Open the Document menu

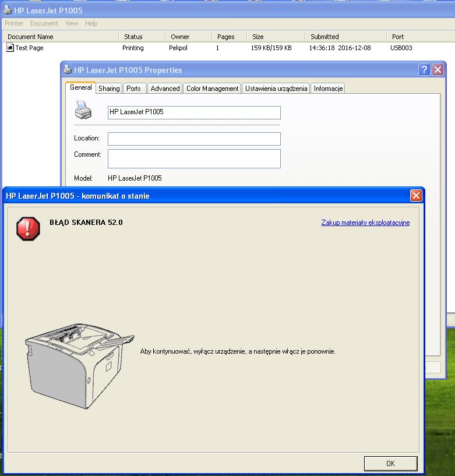[44, 23]
